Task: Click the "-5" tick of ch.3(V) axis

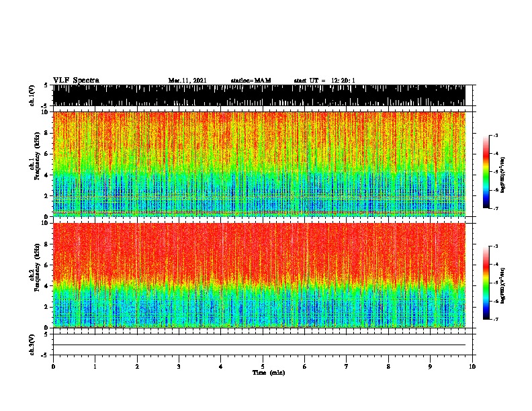Action: pyautogui.click(x=45, y=355)
